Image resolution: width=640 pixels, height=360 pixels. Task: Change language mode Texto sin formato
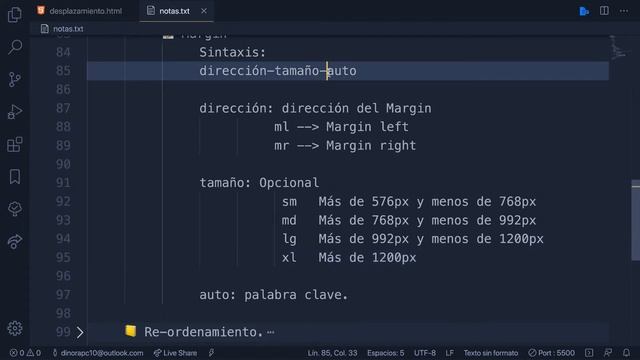(x=491, y=353)
